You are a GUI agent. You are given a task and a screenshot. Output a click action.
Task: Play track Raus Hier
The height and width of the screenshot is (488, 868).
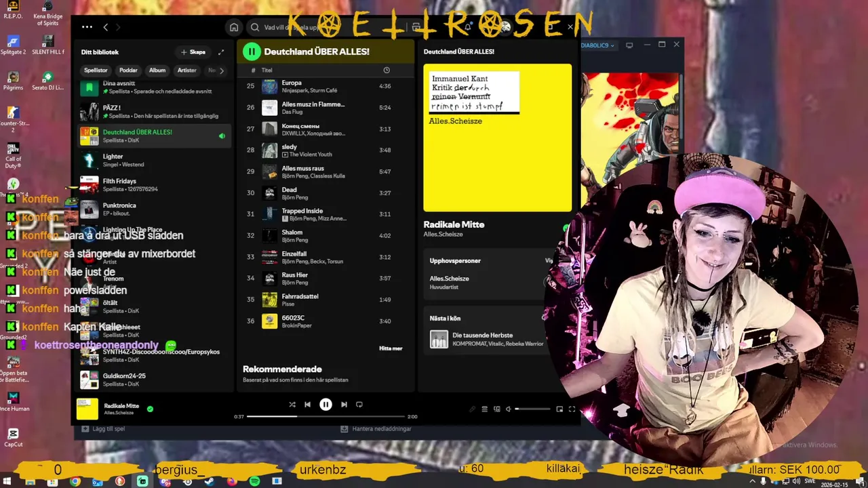pos(325,278)
